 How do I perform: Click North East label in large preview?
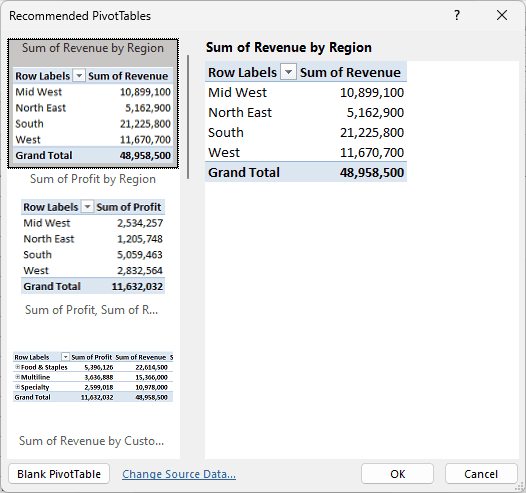[x=240, y=113]
